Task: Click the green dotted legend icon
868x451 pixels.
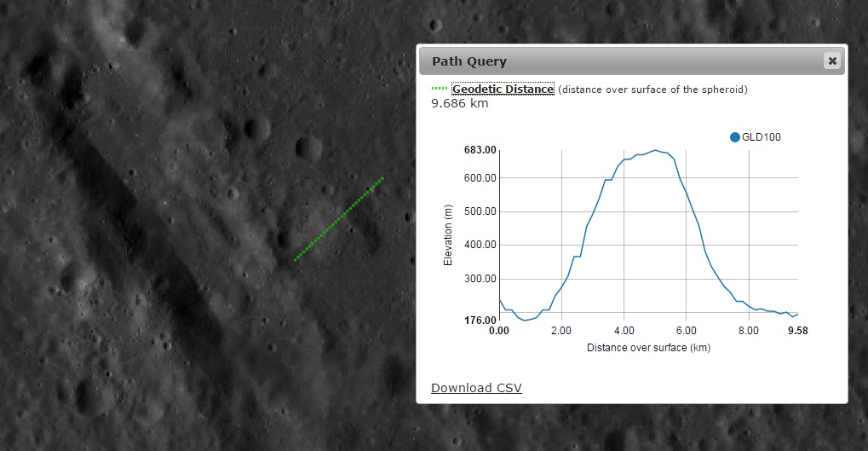Action: click(x=440, y=89)
